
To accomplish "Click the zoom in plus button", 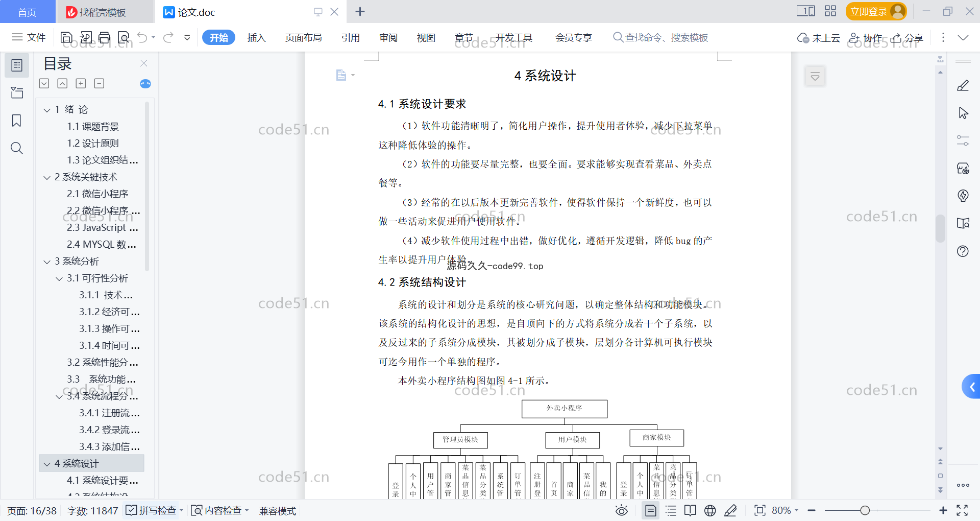I will 943,510.
